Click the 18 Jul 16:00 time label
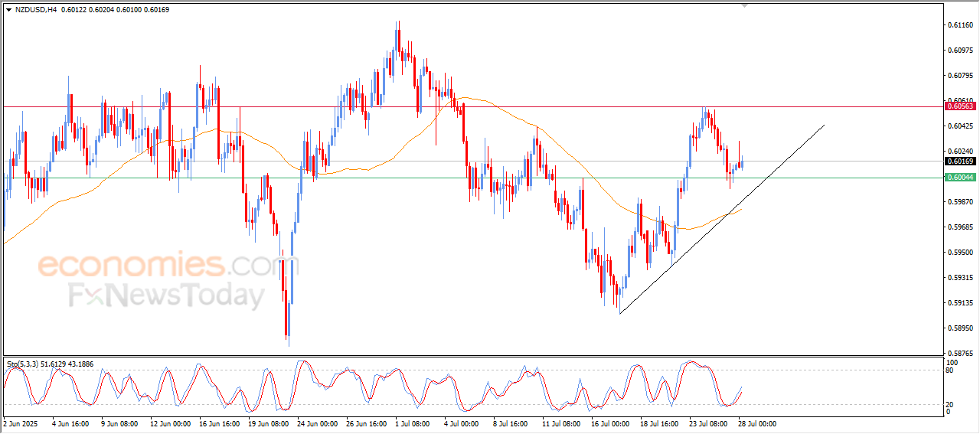 pyautogui.click(x=659, y=423)
